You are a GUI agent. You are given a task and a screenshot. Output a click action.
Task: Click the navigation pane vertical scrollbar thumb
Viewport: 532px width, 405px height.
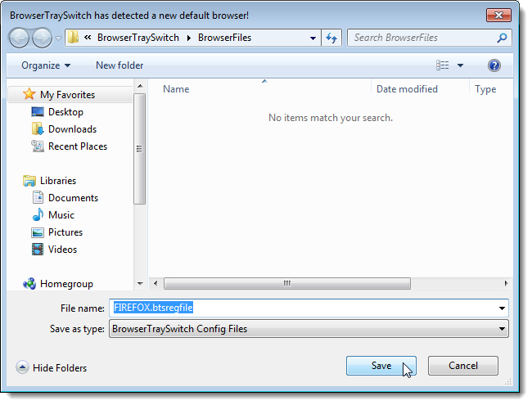point(139,149)
